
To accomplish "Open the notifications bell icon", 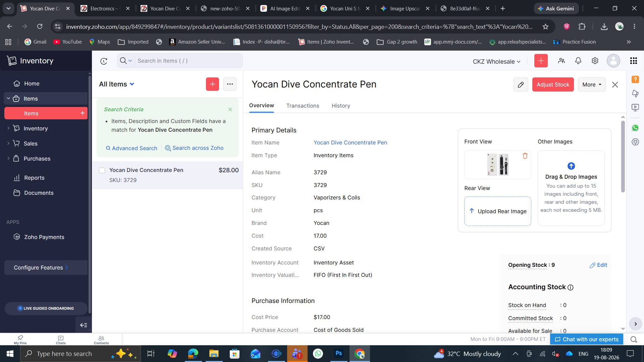I will [578, 61].
